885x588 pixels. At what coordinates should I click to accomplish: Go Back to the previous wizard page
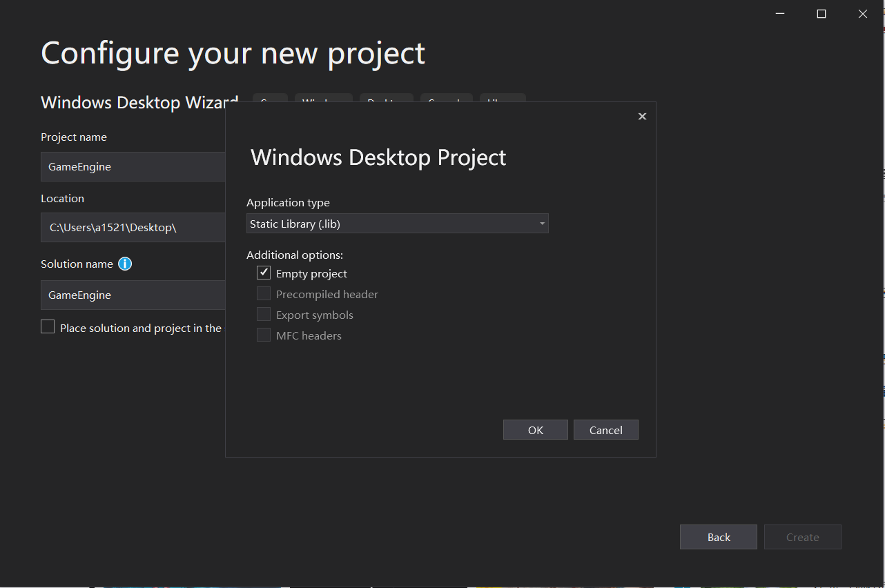pyautogui.click(x=718, y=537)
